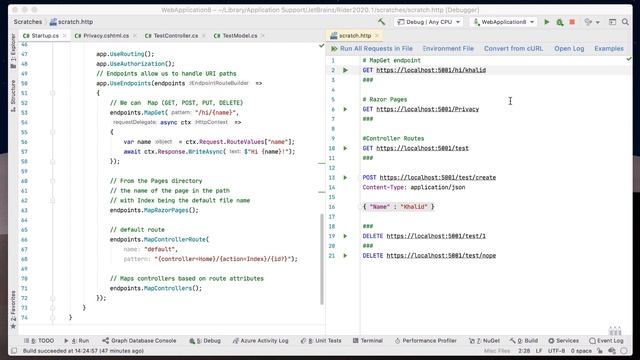Open the NuGet tool window
640x360 pixels.
click(484, 340)
